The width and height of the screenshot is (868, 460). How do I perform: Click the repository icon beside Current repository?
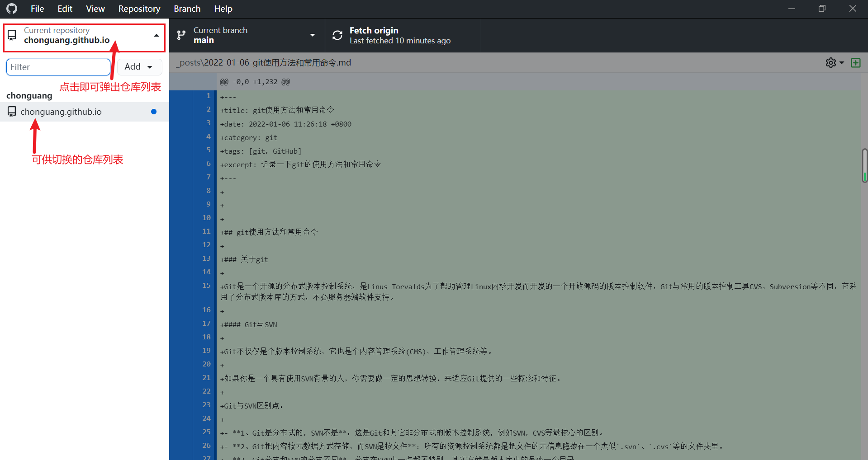pos(12,35)
